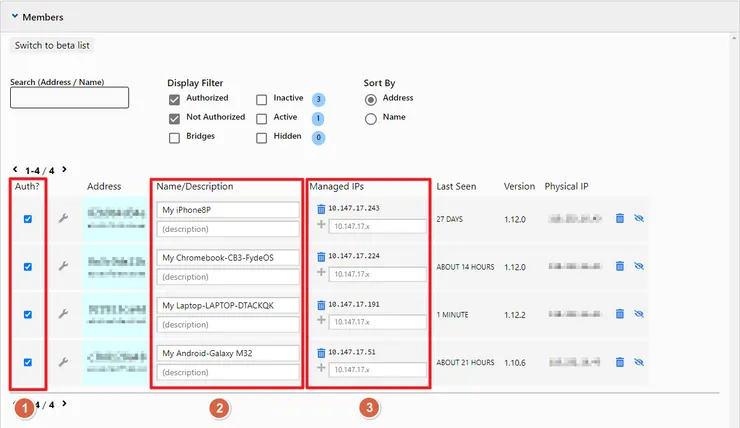Focus the Search Address / Name field
The image size is (740, 428).
(69, 97)
